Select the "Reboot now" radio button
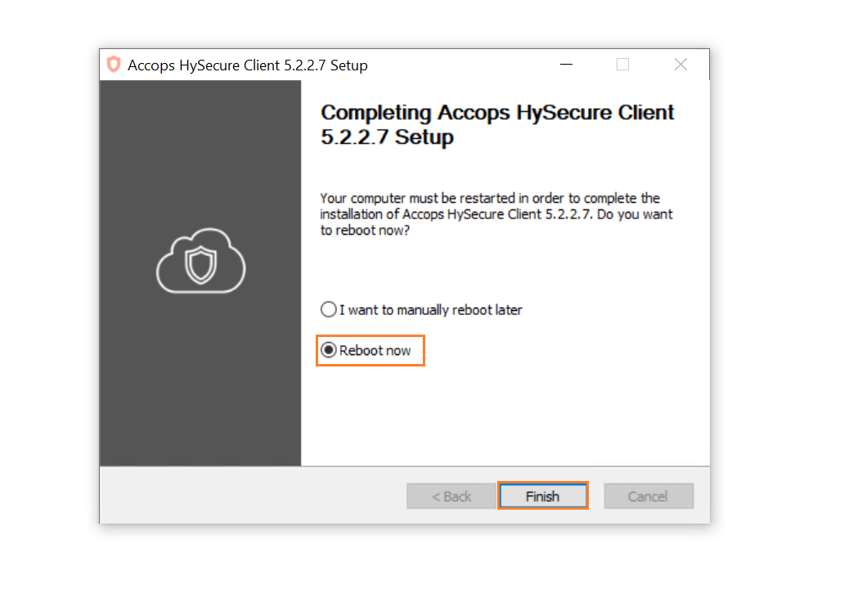This screenshot has width=853, height=616. point(328,350)
